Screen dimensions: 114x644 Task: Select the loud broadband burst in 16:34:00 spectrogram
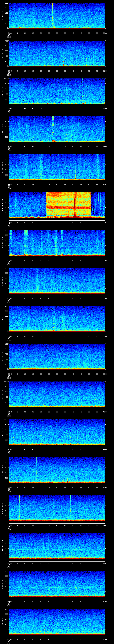(68, 205)
